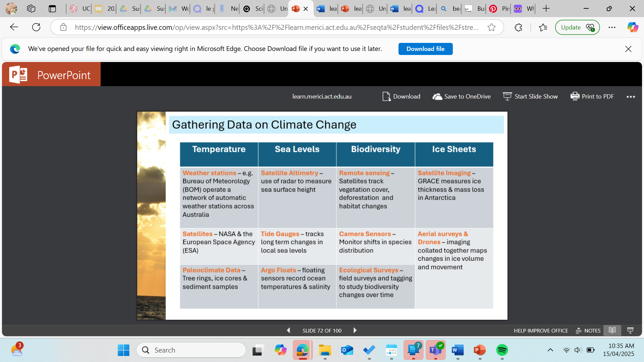Print presentation to PDF
Viewport: 644px width, 362px height.
point(592,97)
